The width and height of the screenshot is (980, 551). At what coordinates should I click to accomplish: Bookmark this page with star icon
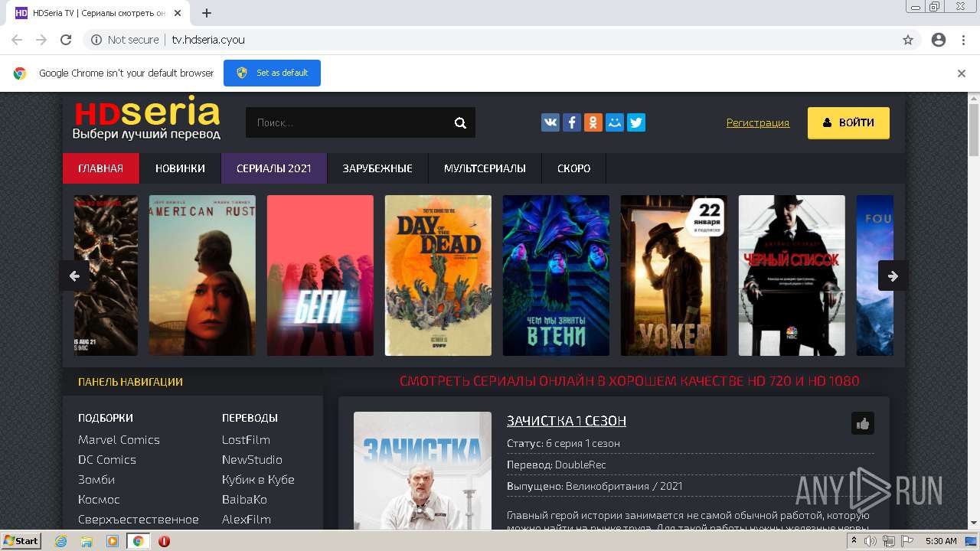click(908, 40)
